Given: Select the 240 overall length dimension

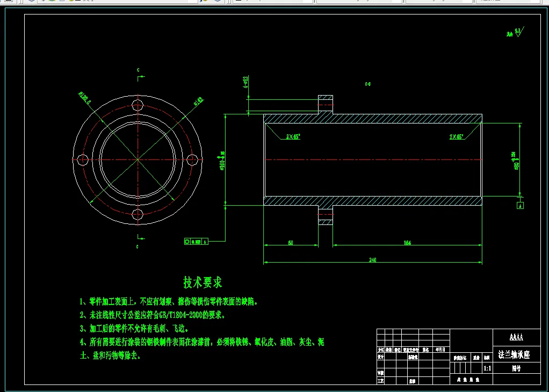Looking at the screenshot, I should coord(373,260).
